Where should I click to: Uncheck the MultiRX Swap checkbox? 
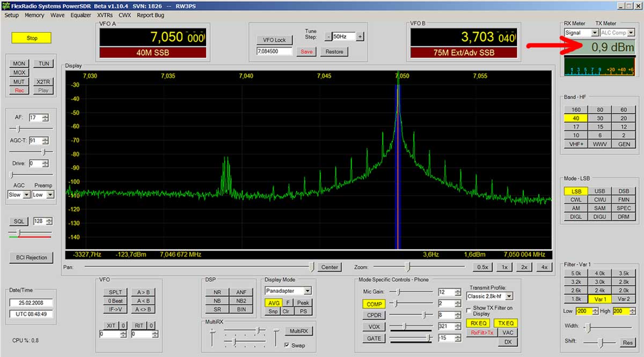point(287,345)
